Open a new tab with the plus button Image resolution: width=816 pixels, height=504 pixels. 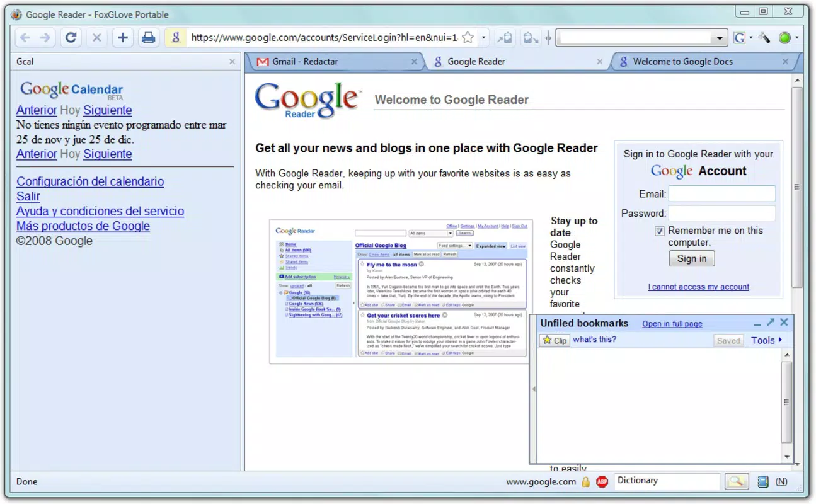click(122, 38)
